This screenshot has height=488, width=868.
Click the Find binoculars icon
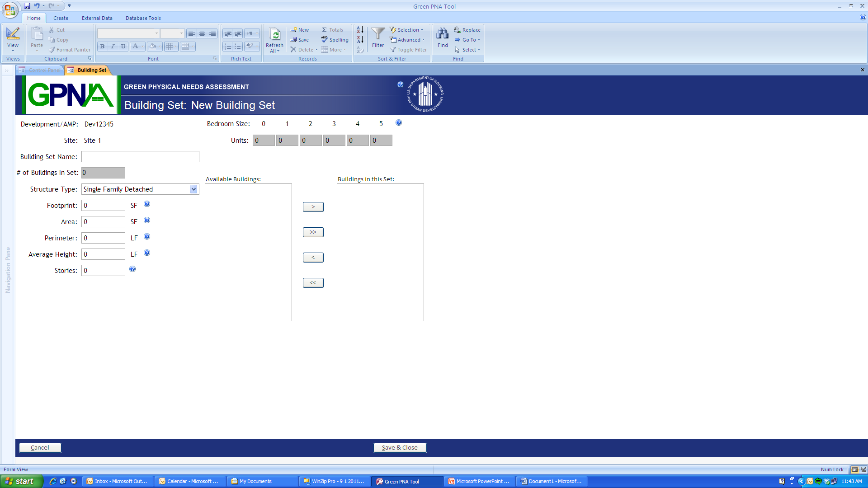coord(443,34)
